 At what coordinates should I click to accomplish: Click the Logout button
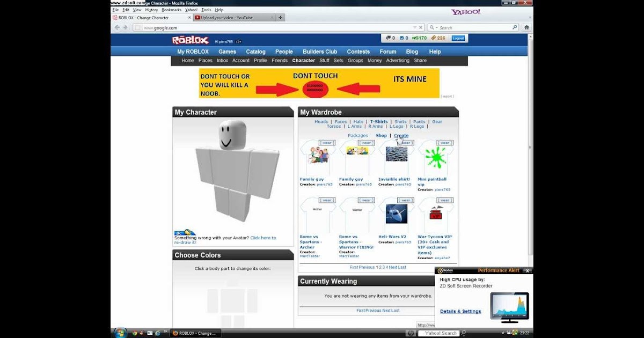point(458,38)
